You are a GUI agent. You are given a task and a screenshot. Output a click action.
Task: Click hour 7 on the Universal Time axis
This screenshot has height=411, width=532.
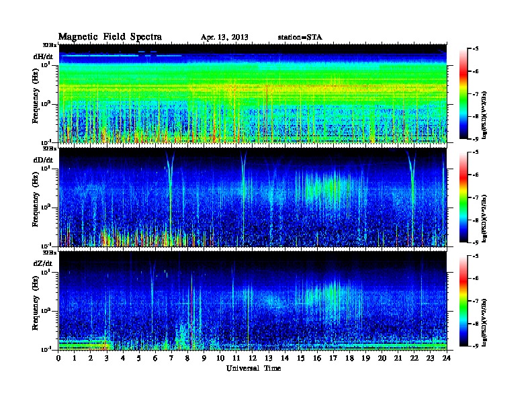171,358
